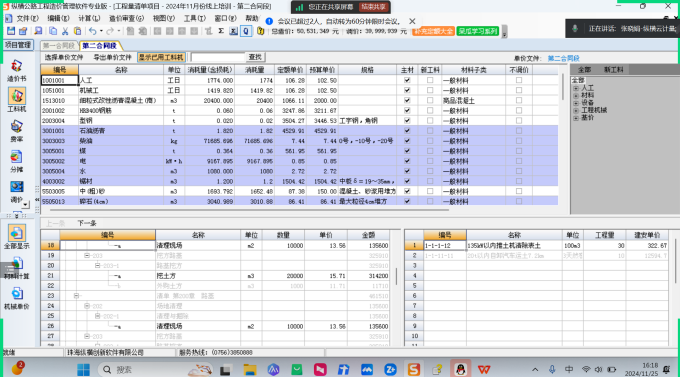Enable 新工料 checkbox for 机械工 row
The width and height of the screenshot is (680, 377).
click(x=430, y=90)
